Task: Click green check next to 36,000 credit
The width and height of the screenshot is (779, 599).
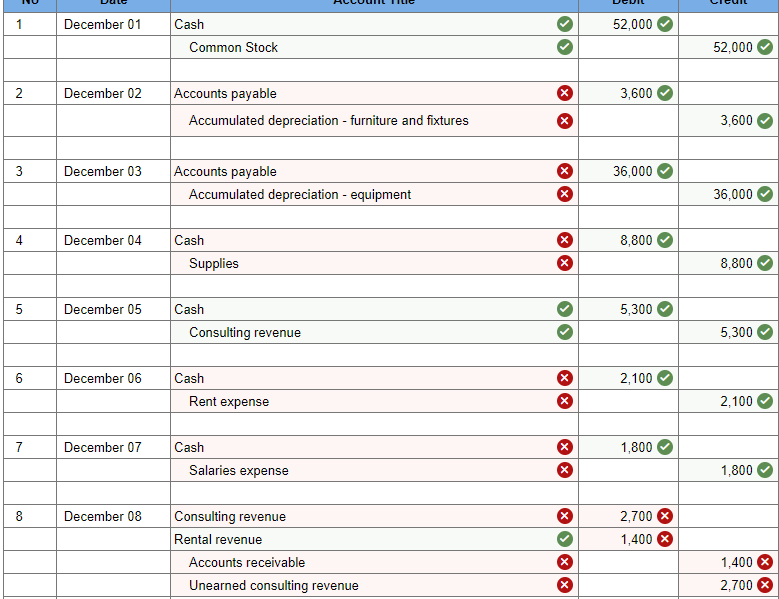Action: (765, 194)
